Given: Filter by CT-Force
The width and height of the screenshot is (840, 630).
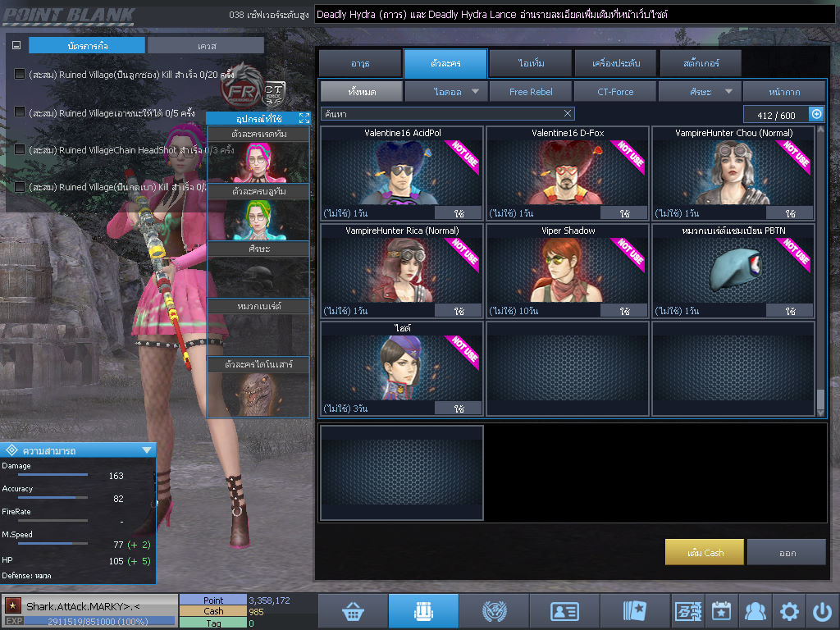Looking at the screenshot, I should tap(615, 92).
